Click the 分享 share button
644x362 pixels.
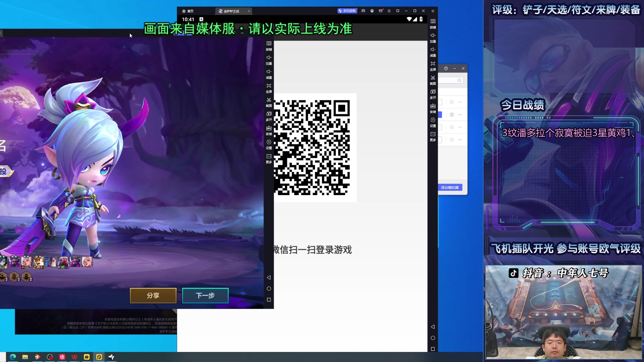pyautogui.click(x=153, y=295)
